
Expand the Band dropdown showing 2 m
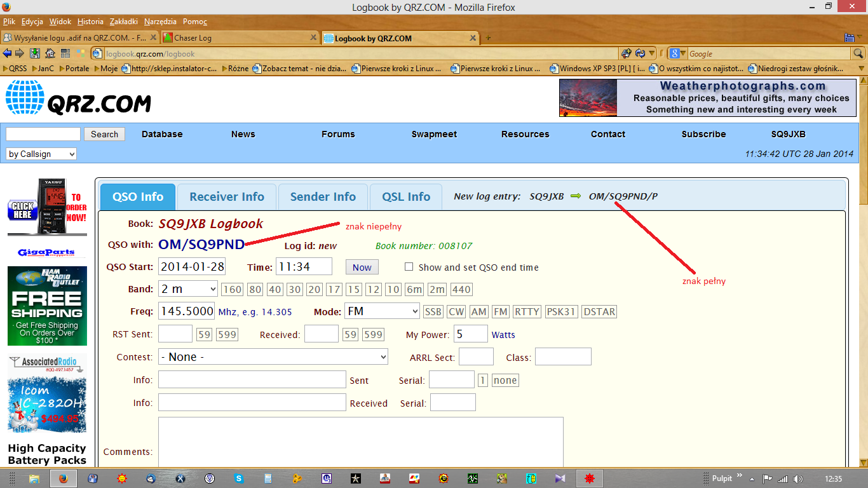pos(188,289)
